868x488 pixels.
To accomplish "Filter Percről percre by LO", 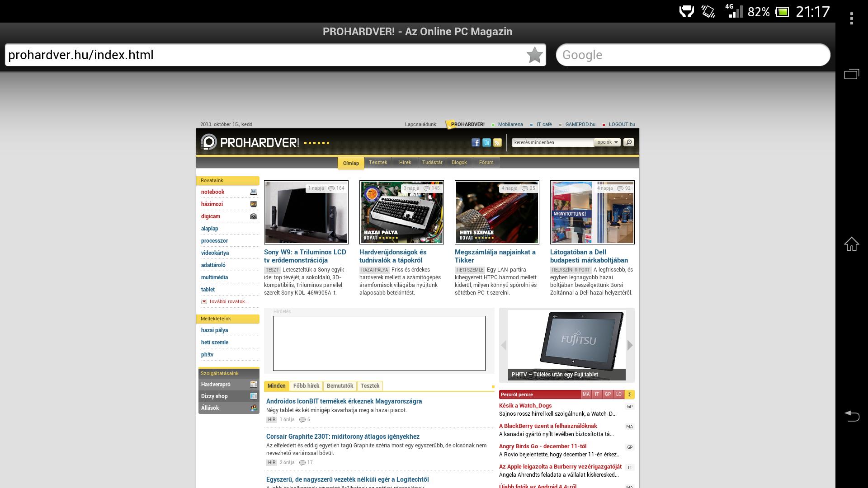I will tap(618, 394).
